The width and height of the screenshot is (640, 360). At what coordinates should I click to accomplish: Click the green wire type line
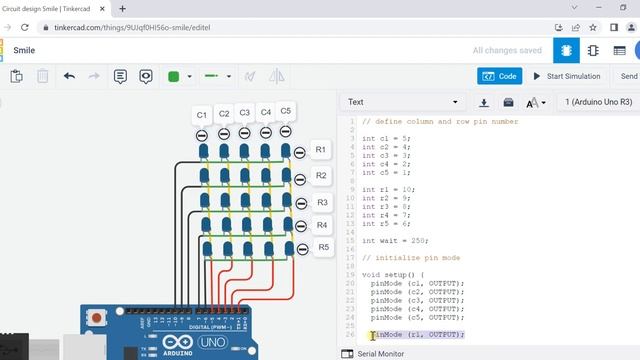[x=211, y=76]
